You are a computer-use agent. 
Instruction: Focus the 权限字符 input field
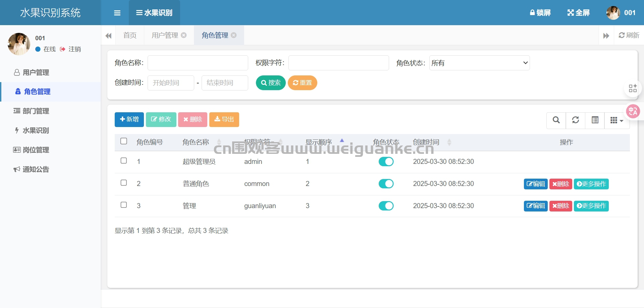(339, 63)
